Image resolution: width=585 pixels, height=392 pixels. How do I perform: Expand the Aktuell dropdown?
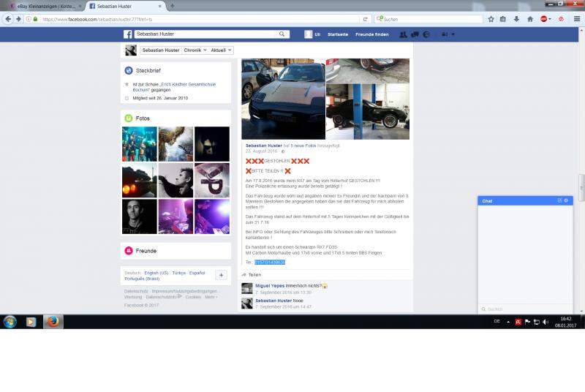click(x=221, y=50)
